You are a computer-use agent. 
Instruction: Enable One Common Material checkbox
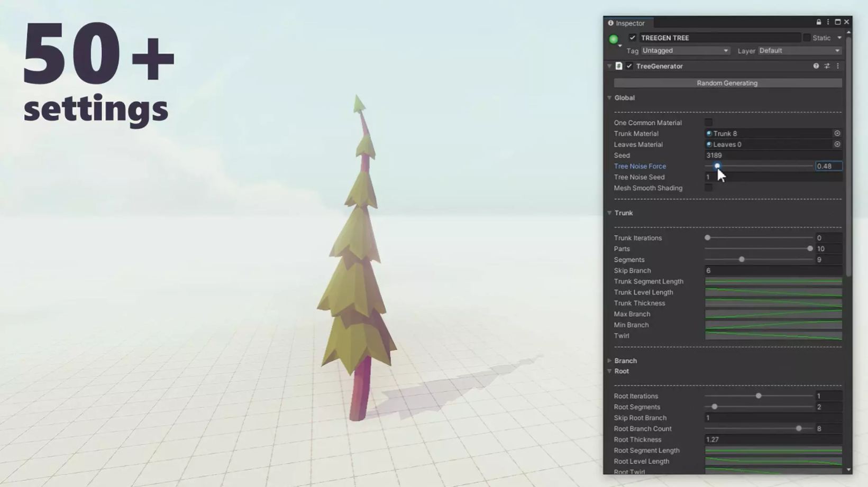709,123
